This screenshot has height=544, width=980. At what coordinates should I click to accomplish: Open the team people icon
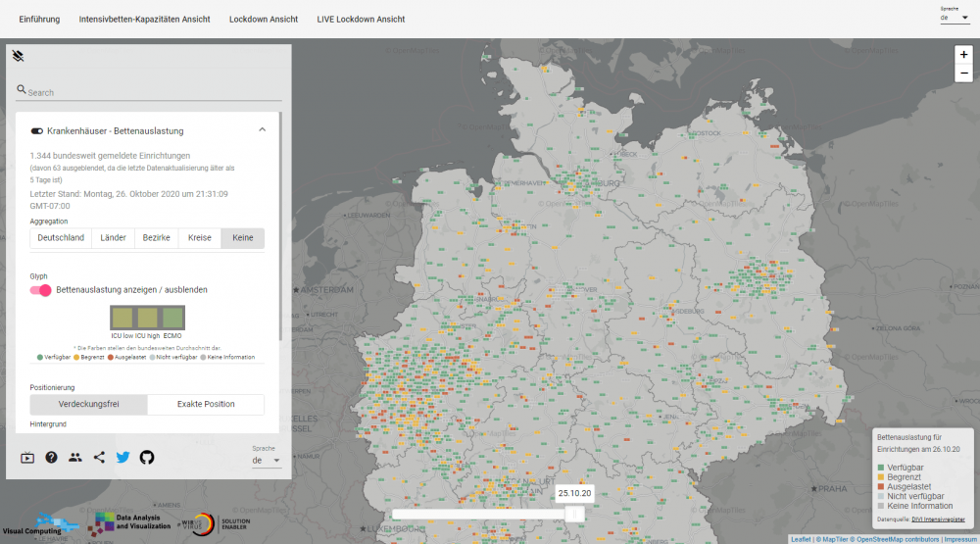(75, 457)
